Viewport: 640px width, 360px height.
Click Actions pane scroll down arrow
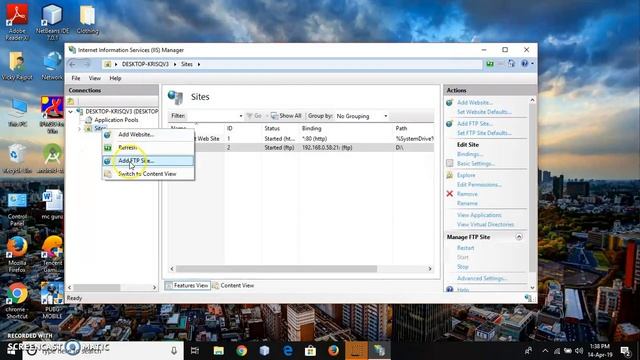(532, 287)
